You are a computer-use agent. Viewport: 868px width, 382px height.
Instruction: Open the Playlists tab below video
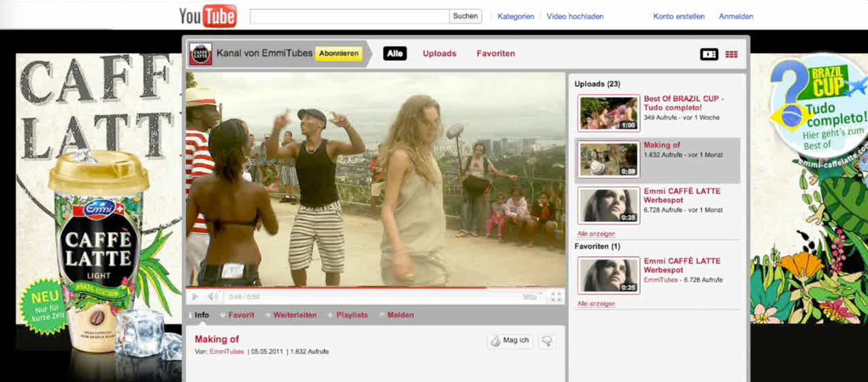pos(352,315)
